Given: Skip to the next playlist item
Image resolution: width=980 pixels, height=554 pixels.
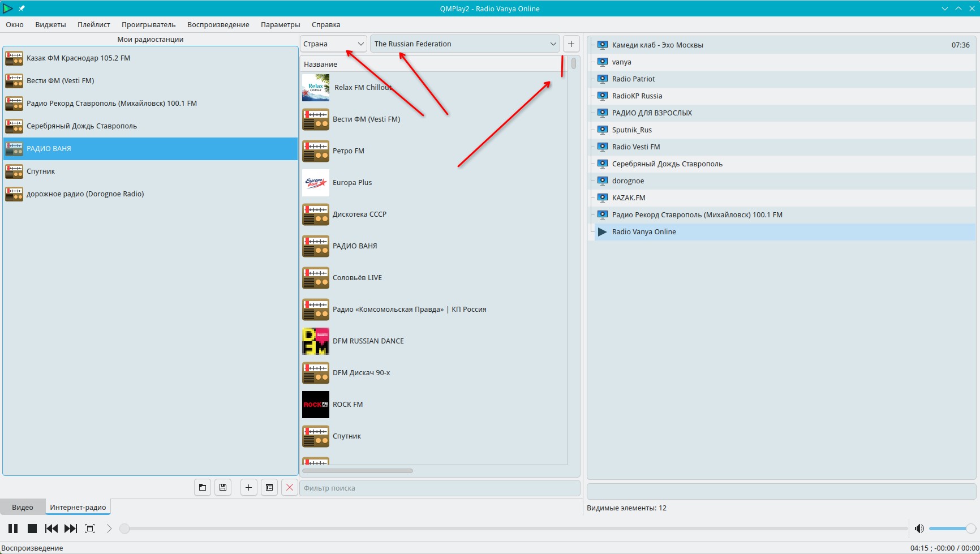Looking at the screenshot, I should click(71, 529).
